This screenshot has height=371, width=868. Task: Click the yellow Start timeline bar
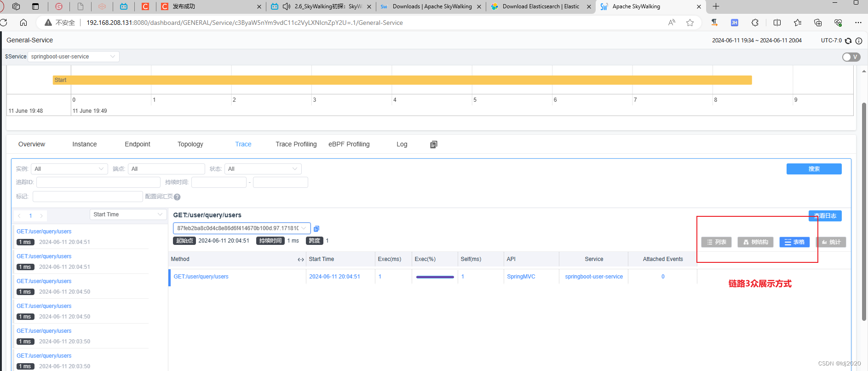pos(402,80)
